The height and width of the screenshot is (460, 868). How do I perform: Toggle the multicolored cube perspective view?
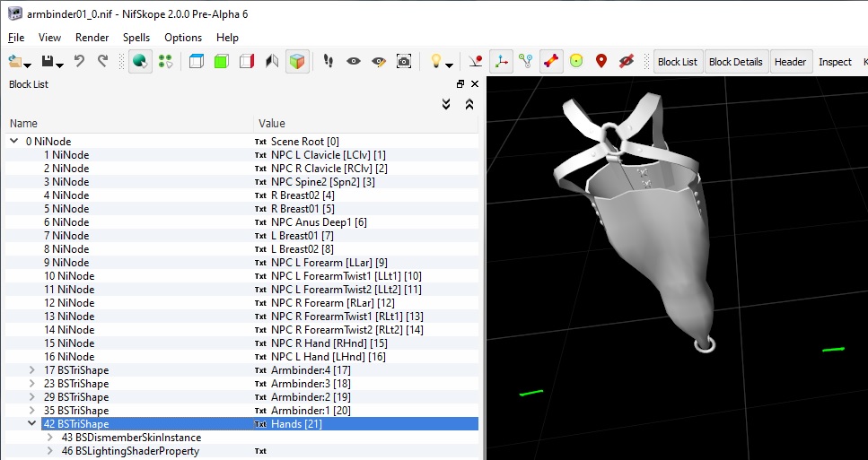pyautogui.click(x=297, y=61)
